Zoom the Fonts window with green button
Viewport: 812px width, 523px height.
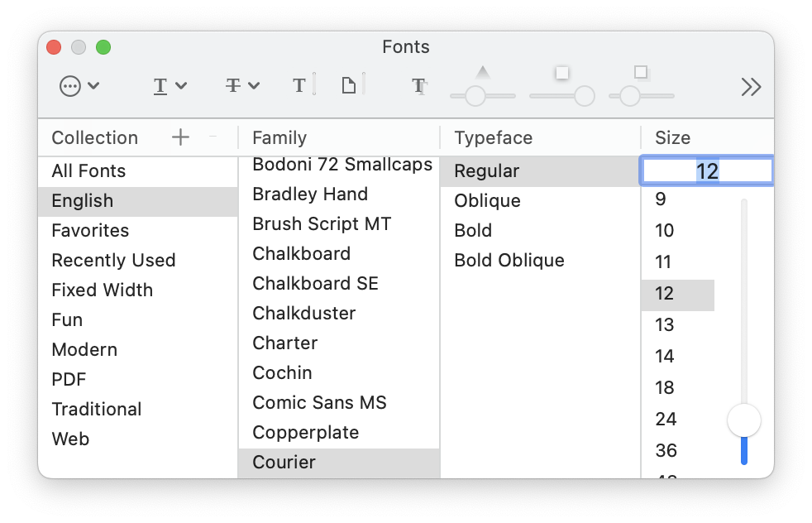click(x=103, y=47)
